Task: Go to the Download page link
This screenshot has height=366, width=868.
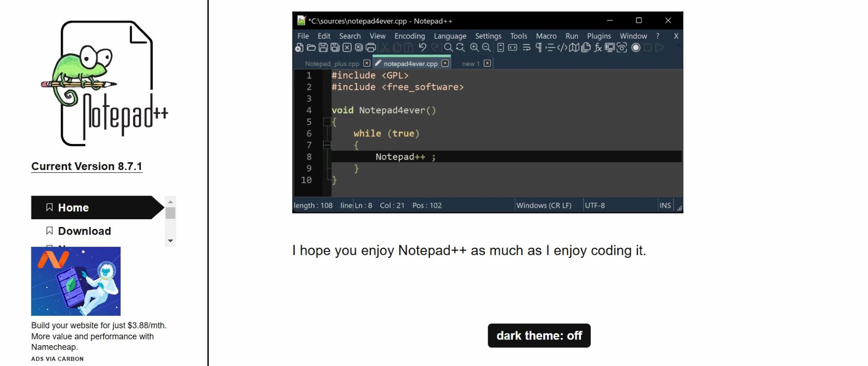Action: (84, 231)
